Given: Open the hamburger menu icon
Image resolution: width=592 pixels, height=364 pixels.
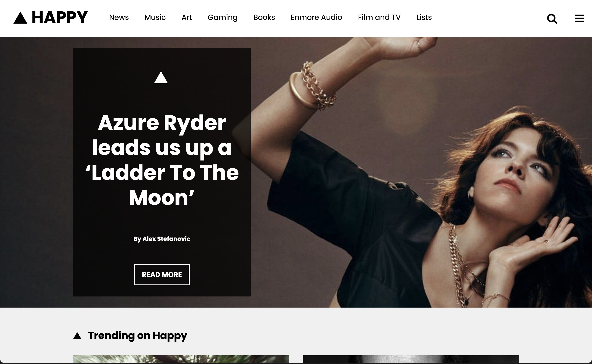Looking at the screenshot, I should [579, 18].
